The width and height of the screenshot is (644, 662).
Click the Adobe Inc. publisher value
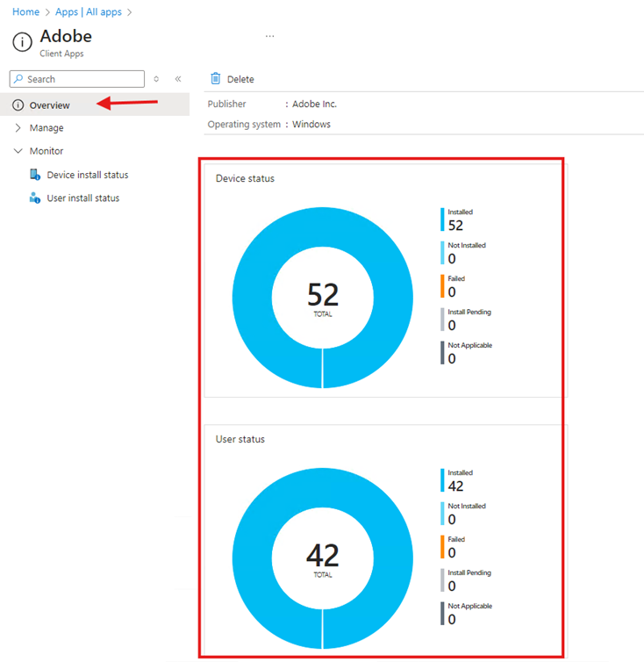click(x=314, y=104)
